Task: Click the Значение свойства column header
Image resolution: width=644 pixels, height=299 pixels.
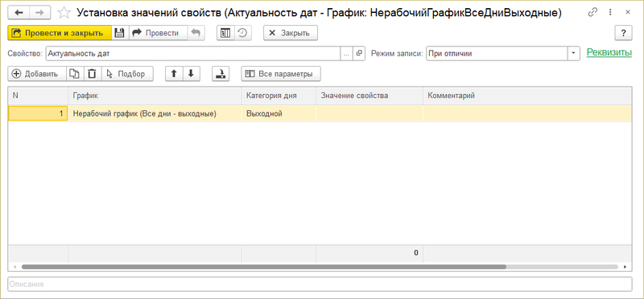Action: coord(369,96)
